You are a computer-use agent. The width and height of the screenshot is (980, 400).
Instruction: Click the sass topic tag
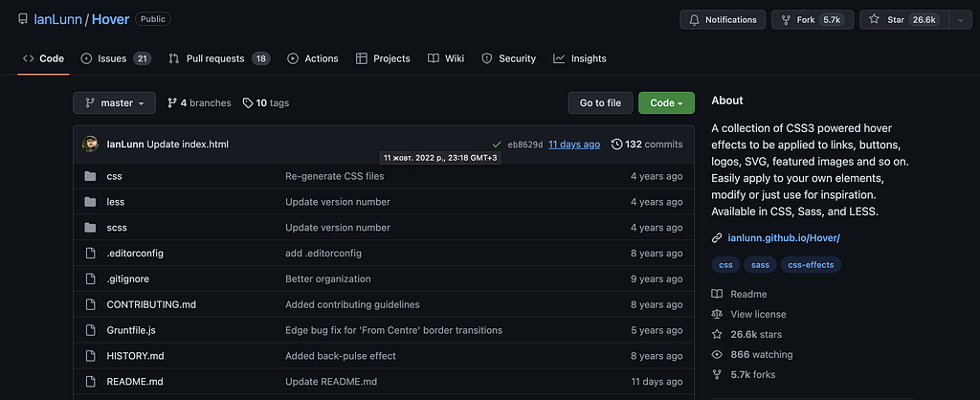tap(760, 265)
